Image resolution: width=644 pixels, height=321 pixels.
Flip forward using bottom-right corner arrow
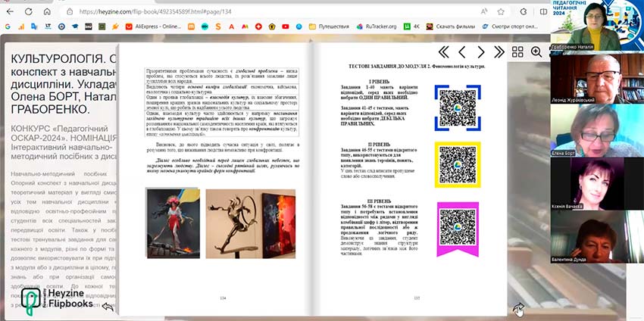pos(519,307)
